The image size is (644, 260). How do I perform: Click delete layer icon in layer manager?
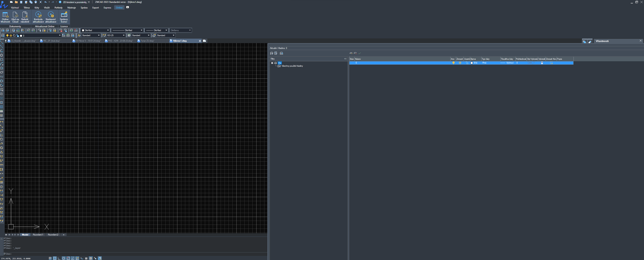355,53
